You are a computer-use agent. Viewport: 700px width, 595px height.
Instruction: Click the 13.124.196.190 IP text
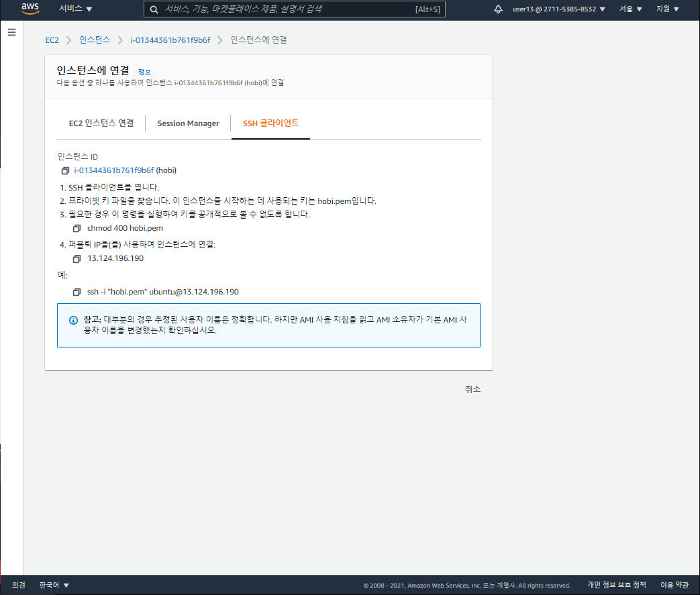pos(115,258)
